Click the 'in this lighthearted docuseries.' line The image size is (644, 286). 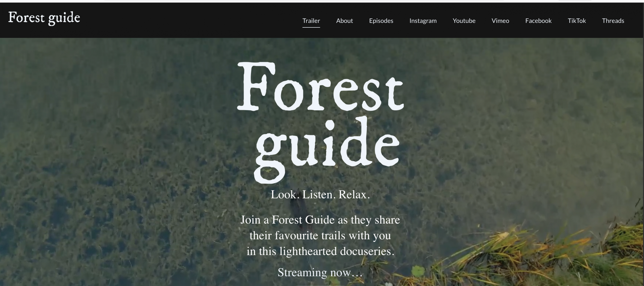[x=320, y=251]
